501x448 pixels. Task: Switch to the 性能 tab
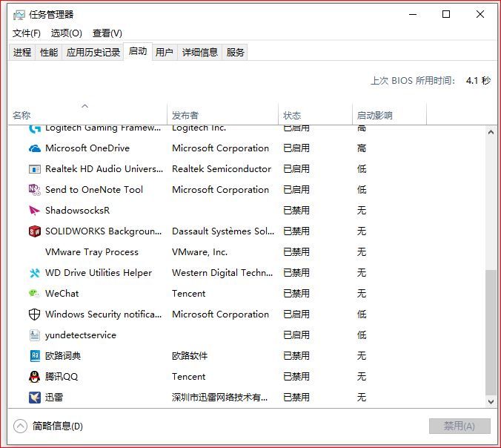click(49, 52)
